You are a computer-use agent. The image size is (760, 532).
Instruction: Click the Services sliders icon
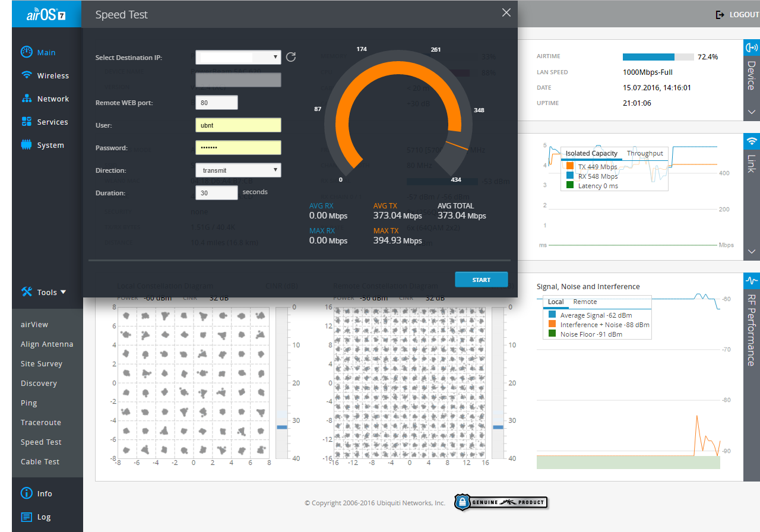[x=26, y=122]
